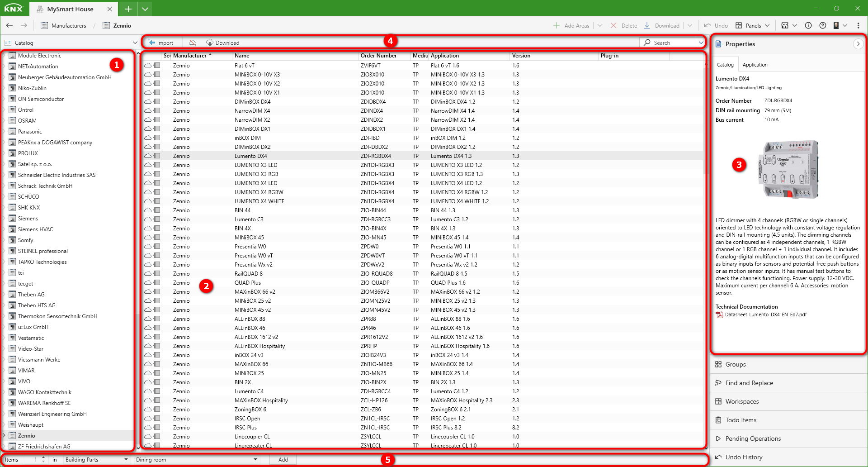Click the three-dot more options menu
The height and width of the screenshot is (467, 868).
[x=858, y=25]
